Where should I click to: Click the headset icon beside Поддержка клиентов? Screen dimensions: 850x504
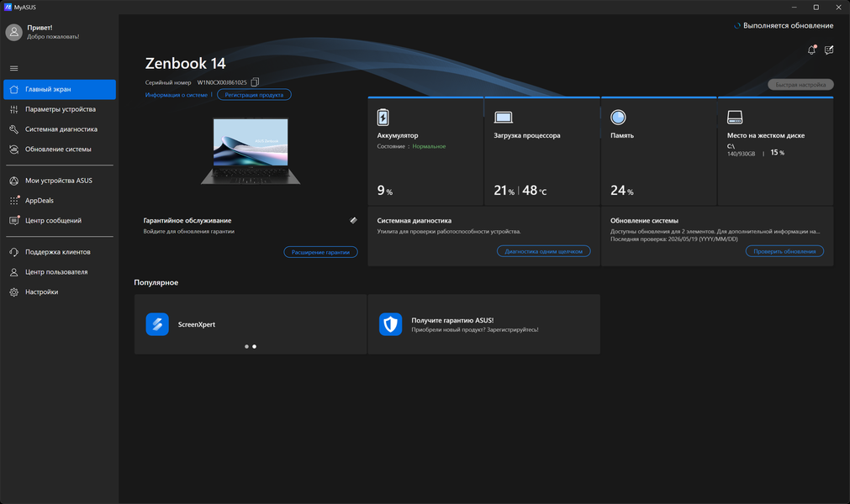[14, 252]
